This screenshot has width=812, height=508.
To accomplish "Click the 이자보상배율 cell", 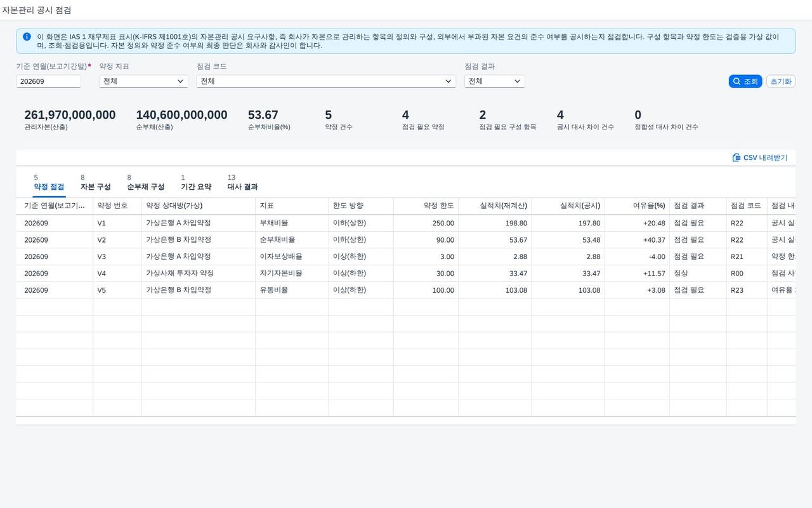I will click(292, 257).
